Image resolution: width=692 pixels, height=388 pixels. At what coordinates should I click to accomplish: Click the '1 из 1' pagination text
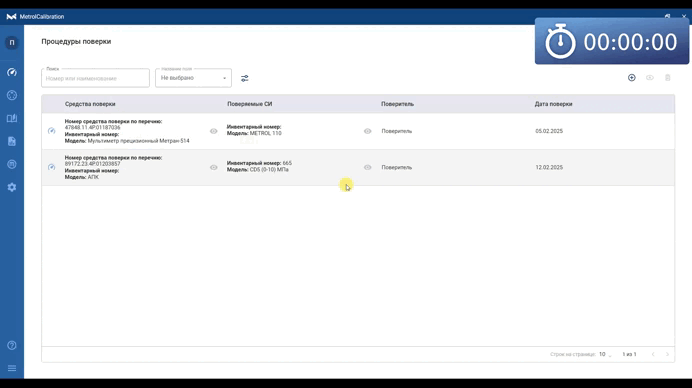(x=629, y=354)
